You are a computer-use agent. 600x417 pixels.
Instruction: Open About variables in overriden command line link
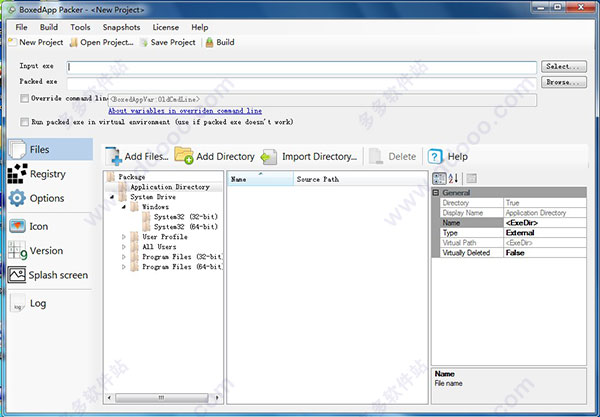(x=185, y=111)
